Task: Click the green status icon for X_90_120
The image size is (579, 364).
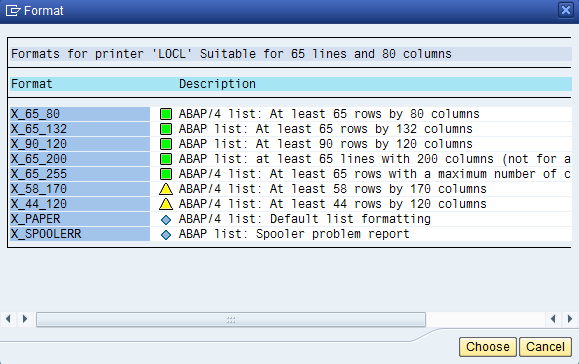Action: pyautogui.click(x=166, y=144)
